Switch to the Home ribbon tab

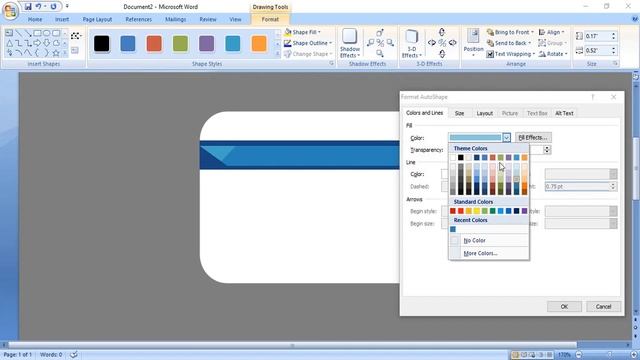click(35, 19)
